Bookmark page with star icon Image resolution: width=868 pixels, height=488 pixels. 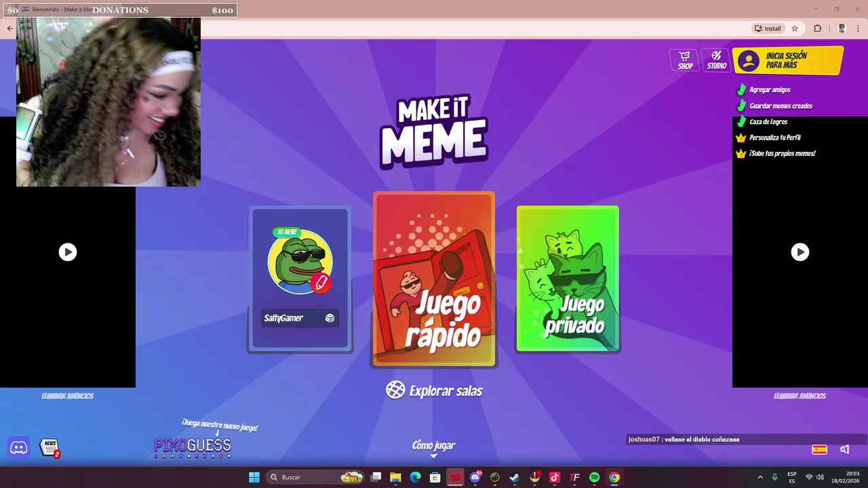795,28
